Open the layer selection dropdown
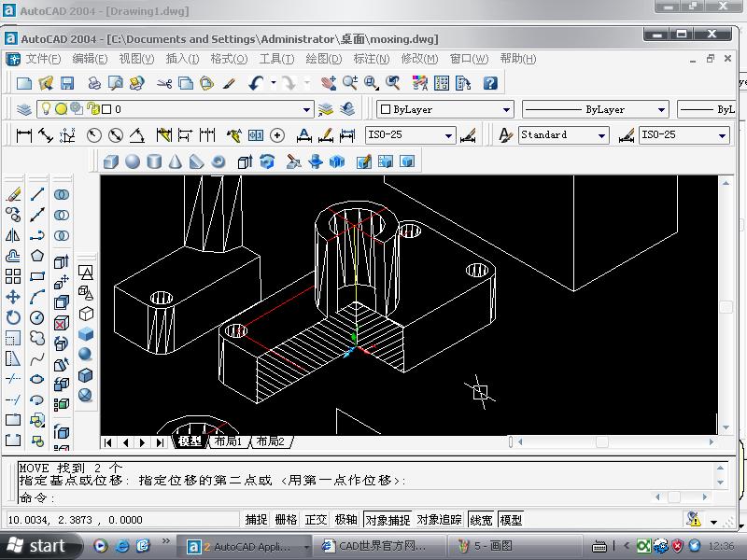 (x=305, y=109)
